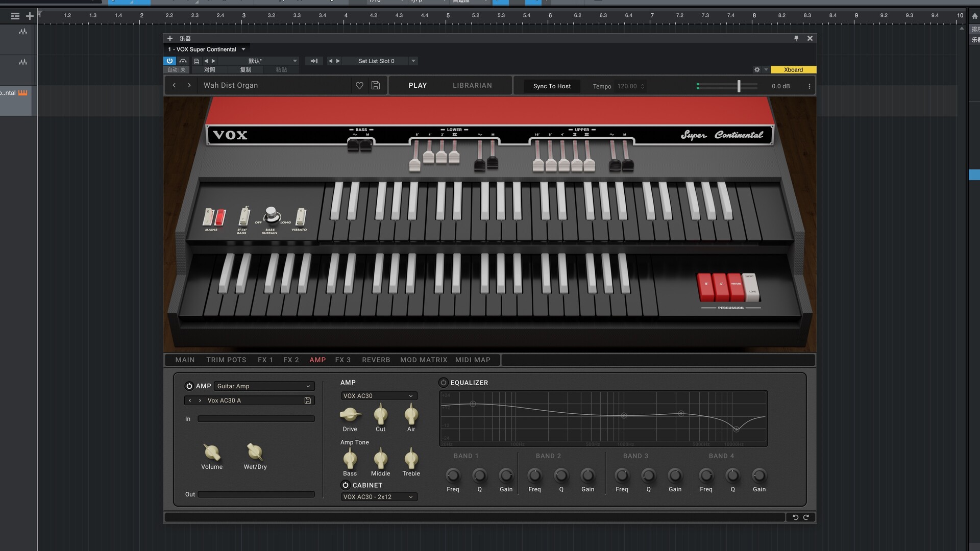Click the Wah Dist Organ preset name field

[x=276, y=85]
